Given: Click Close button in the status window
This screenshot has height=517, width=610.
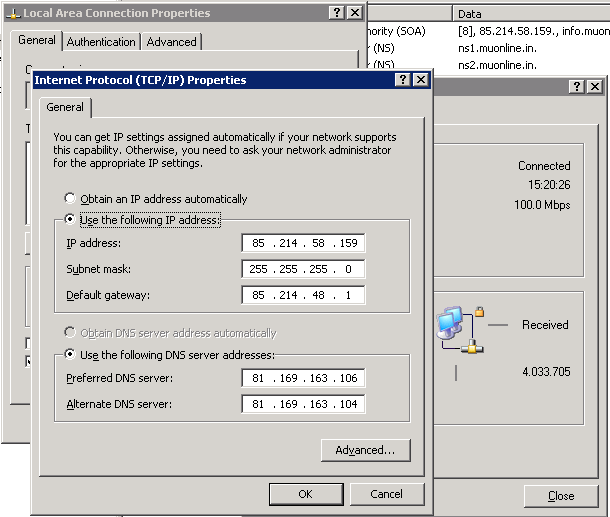Looking at the screenshot, I should pyautogui.click(x=561, y=496).
